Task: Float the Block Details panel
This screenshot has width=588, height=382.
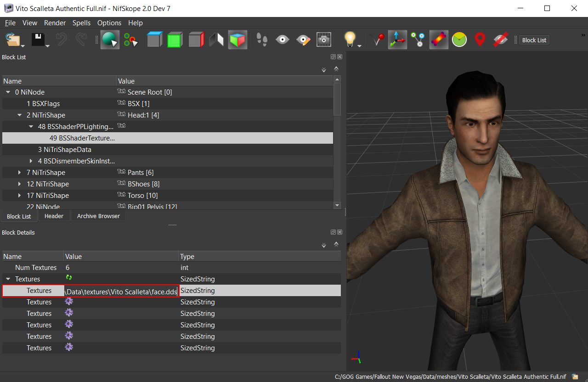Action: (x=333, y=232)
